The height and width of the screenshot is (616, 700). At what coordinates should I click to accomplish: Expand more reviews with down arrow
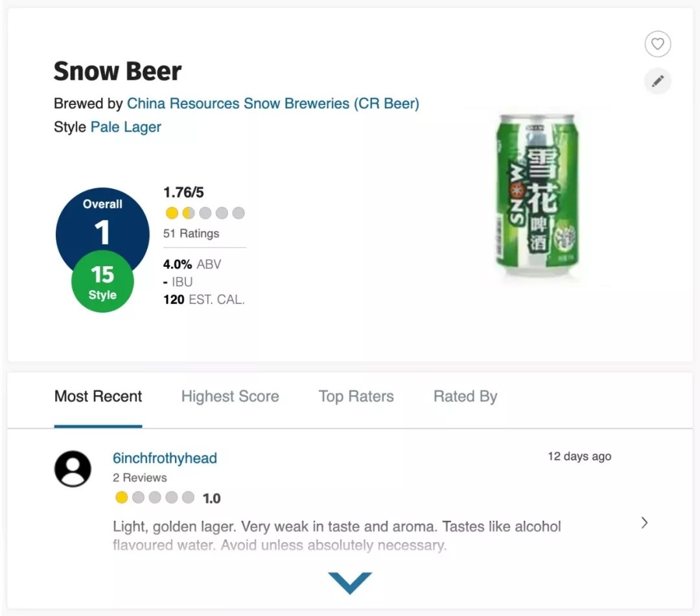tap(350, 582)
